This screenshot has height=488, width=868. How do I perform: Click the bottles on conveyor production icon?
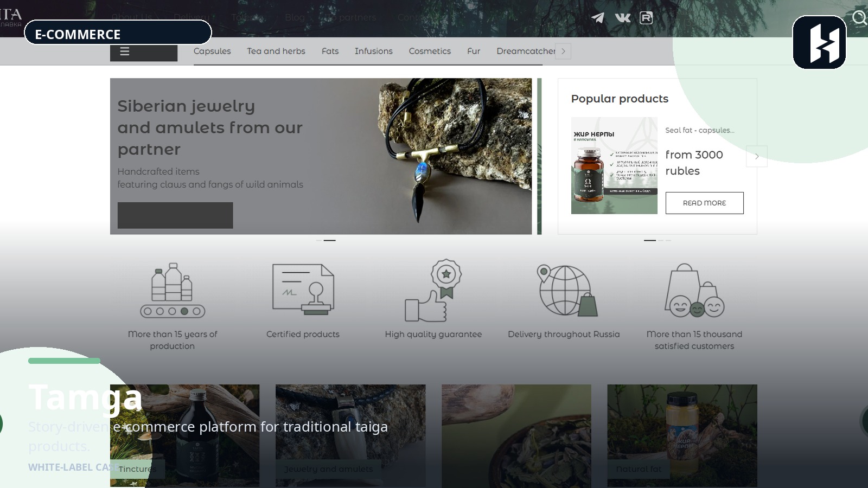173,290
